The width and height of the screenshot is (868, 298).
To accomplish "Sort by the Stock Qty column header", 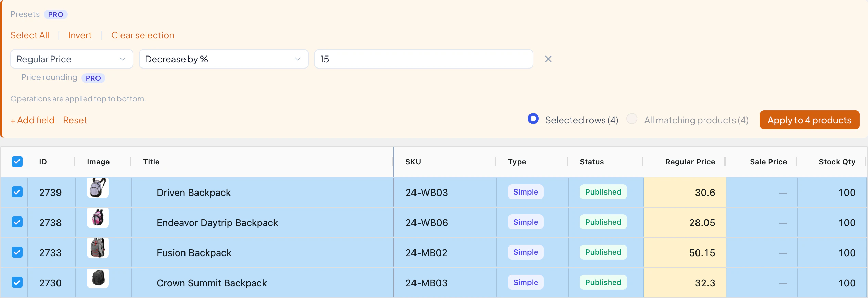I will (x=837, y=162).
